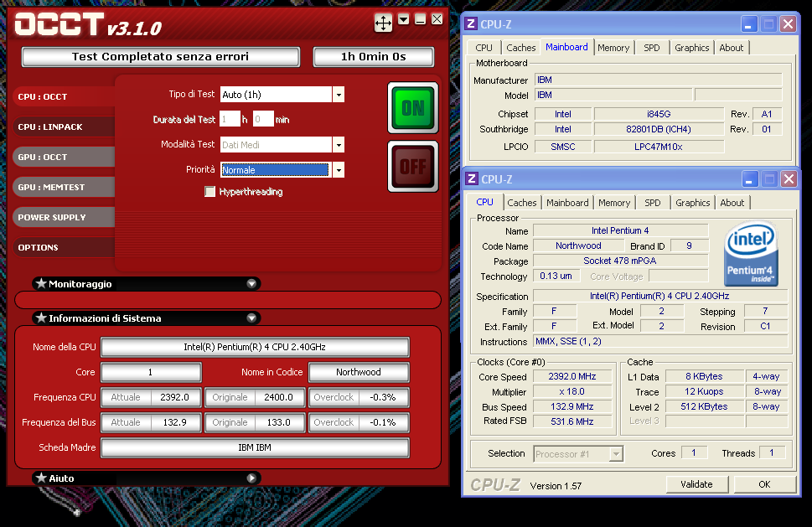Click the 1h 0min 0s elapsed time box
The image size is (812, 527).
pyautogui.click(x=374, y=56)
